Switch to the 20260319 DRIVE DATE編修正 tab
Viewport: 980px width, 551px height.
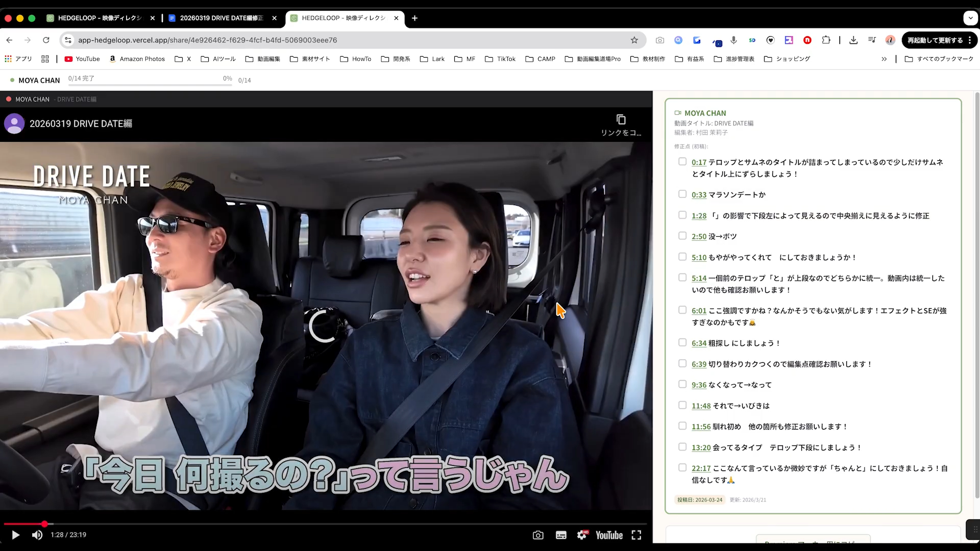(222, 18)
